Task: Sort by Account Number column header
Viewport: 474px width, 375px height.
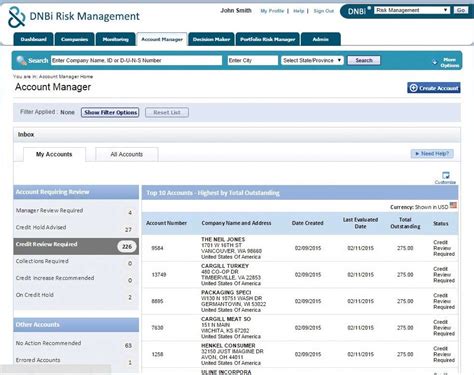Action: click(x=166, y=223)
